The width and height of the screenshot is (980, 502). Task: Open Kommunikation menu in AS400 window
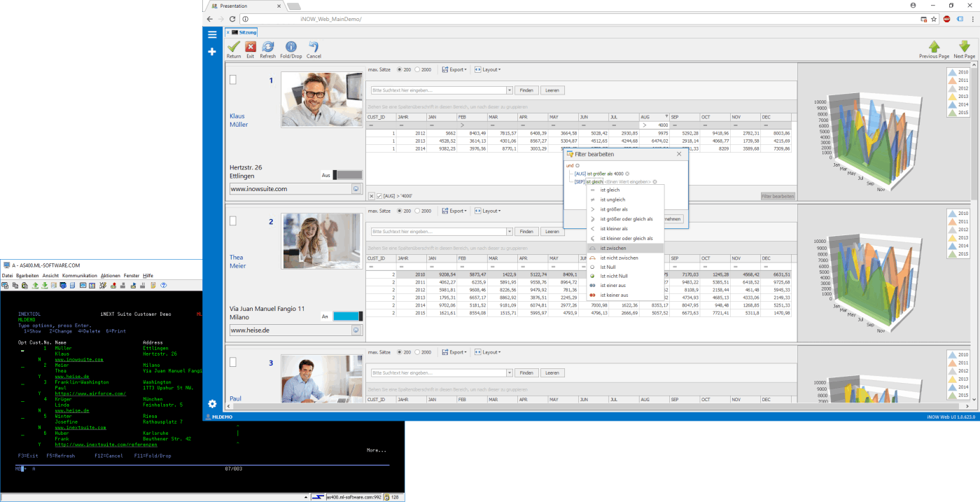pyautogui.click(x=79, y=276)
